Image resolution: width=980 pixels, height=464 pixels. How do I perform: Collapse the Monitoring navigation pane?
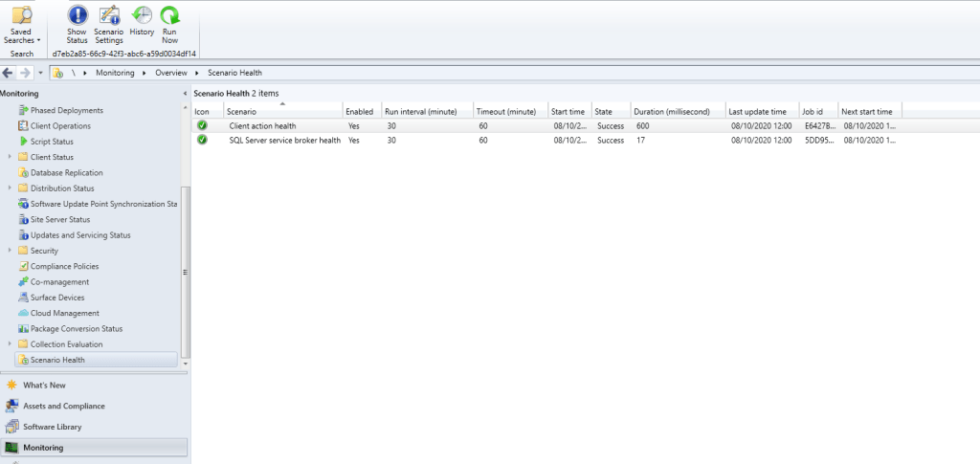point(184,94)
